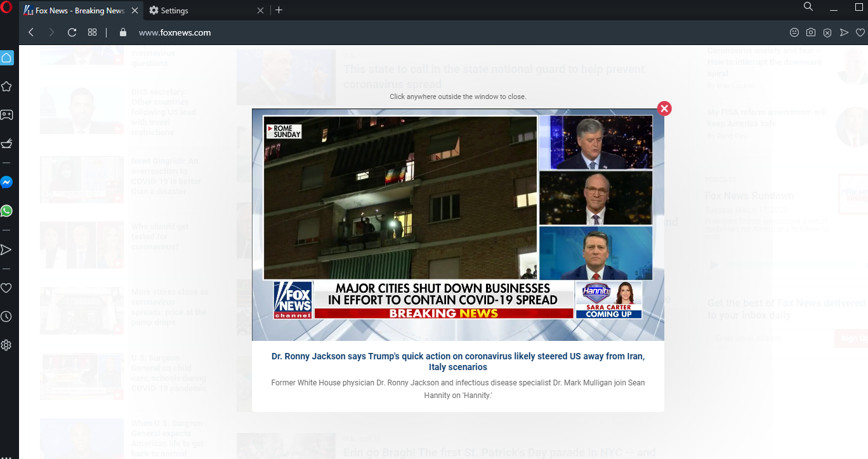Go back with the toolbar arrow
The height and width of the screenshot is (459, 868).
31,32
